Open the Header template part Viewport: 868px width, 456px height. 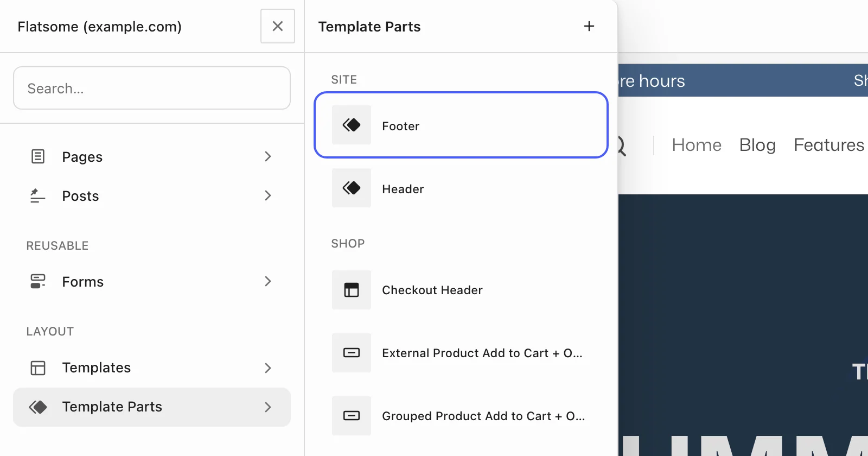click(461, 188)
